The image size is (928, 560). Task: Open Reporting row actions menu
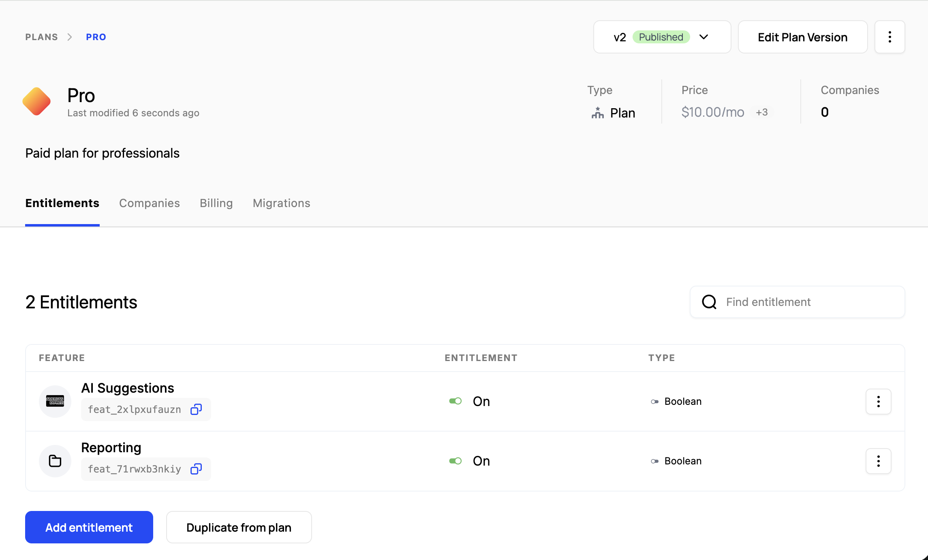(878, 461)
